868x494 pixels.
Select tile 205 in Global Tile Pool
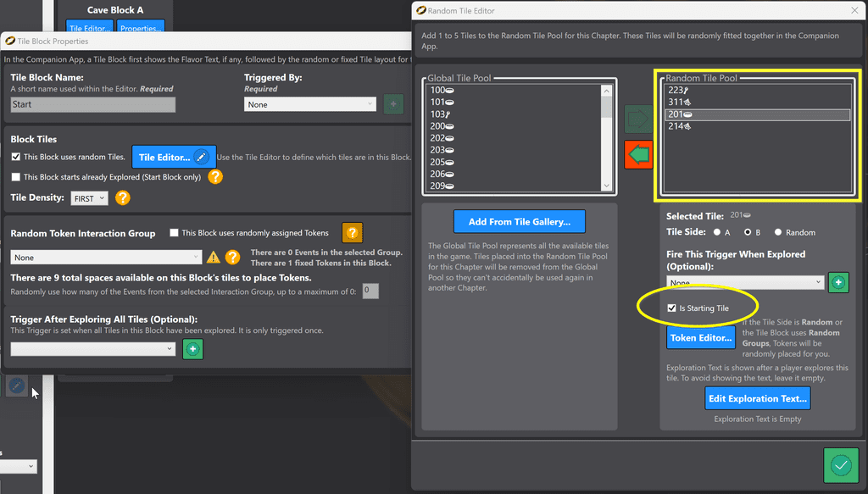(x=514, y=162)
